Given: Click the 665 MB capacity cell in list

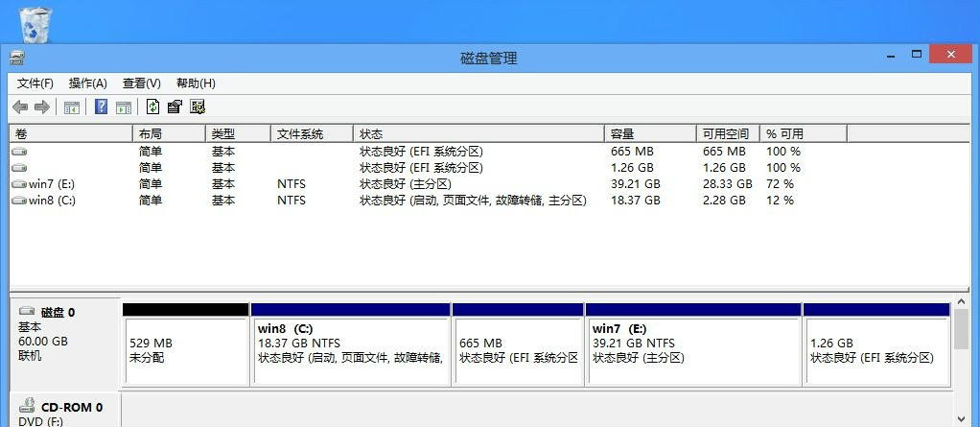Looking at the screenshot, I should (631, 152).
